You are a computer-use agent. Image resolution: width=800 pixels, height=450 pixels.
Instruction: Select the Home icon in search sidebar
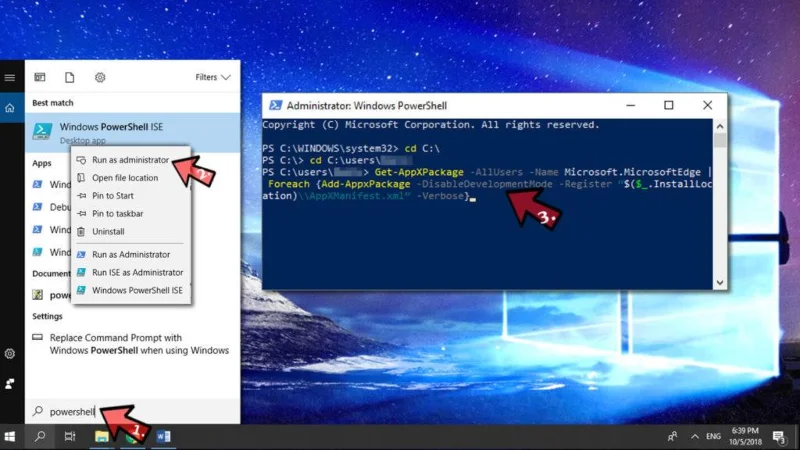coord(10,108)
